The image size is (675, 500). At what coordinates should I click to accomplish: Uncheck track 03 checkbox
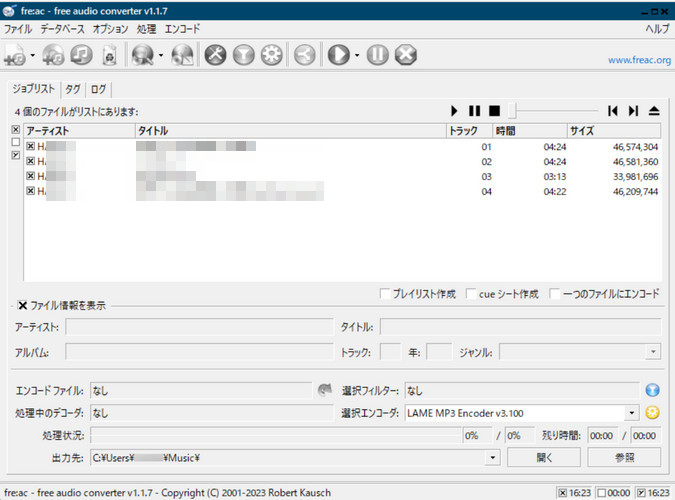[31, 176]
